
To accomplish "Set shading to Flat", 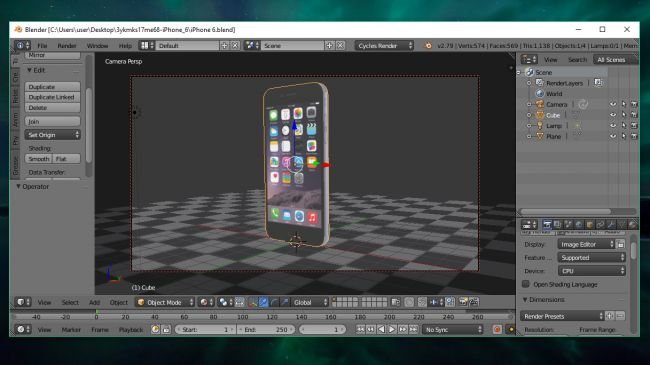I will (66, 159).
